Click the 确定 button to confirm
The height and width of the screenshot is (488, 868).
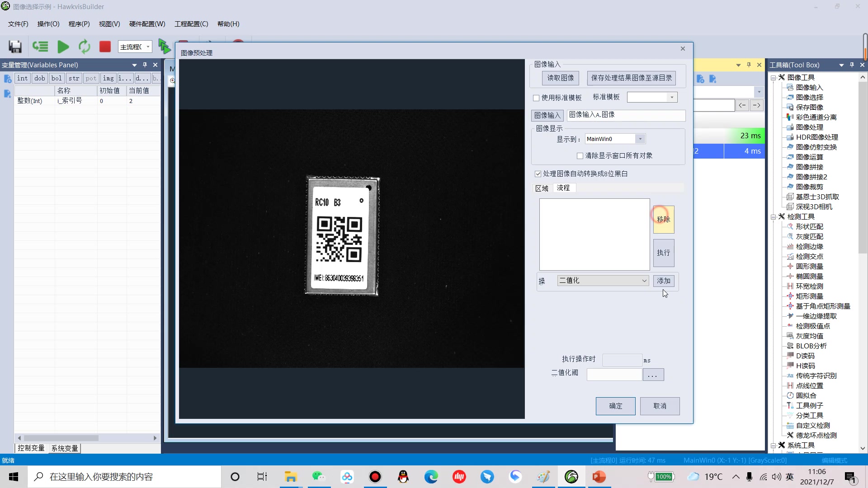[x=615, y=406]
